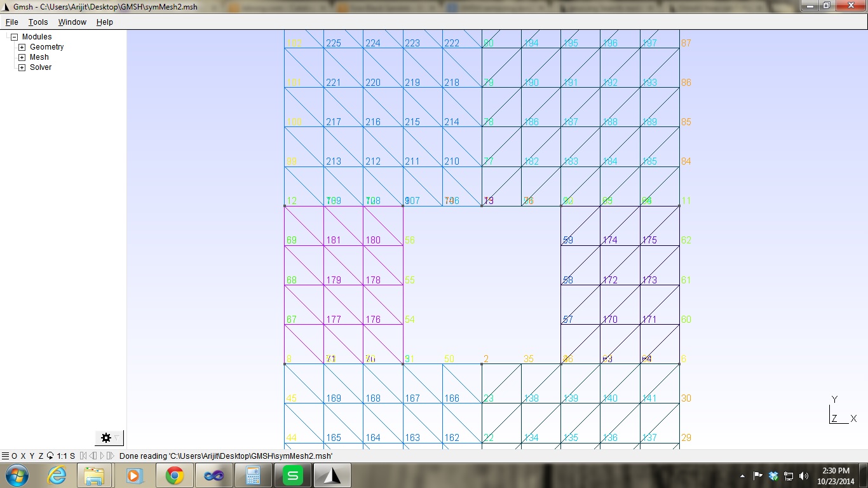
Task: Set the view to the X axis
Action: [23, 456]
